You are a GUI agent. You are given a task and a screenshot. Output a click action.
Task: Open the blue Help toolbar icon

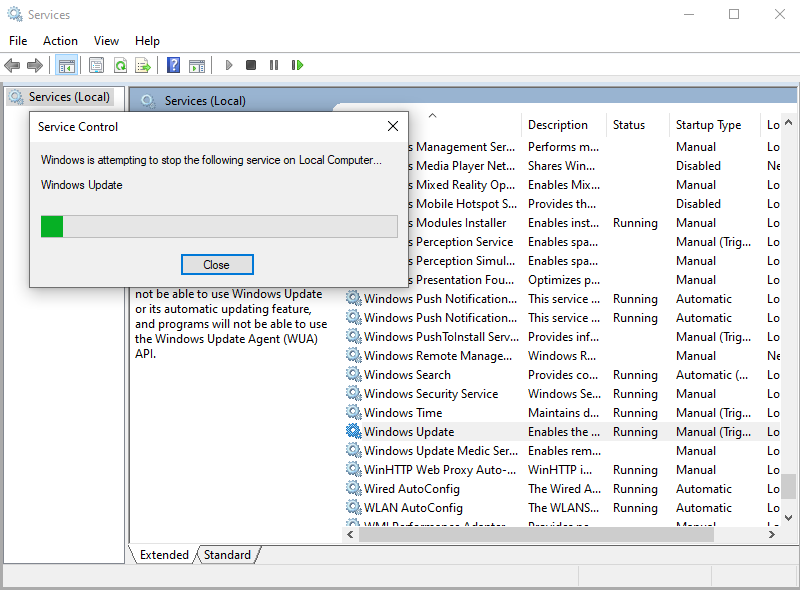173,65
